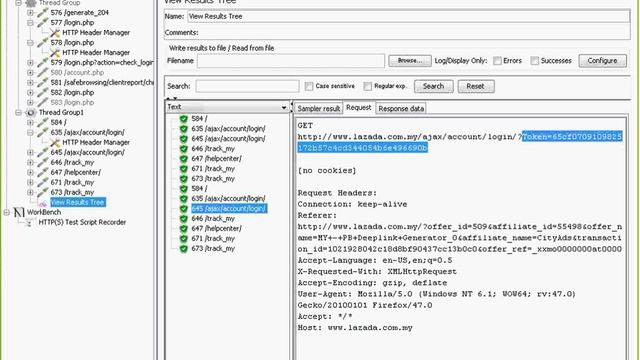Click green shield of first 647 /helpcenter/ result

click(184, 159)
